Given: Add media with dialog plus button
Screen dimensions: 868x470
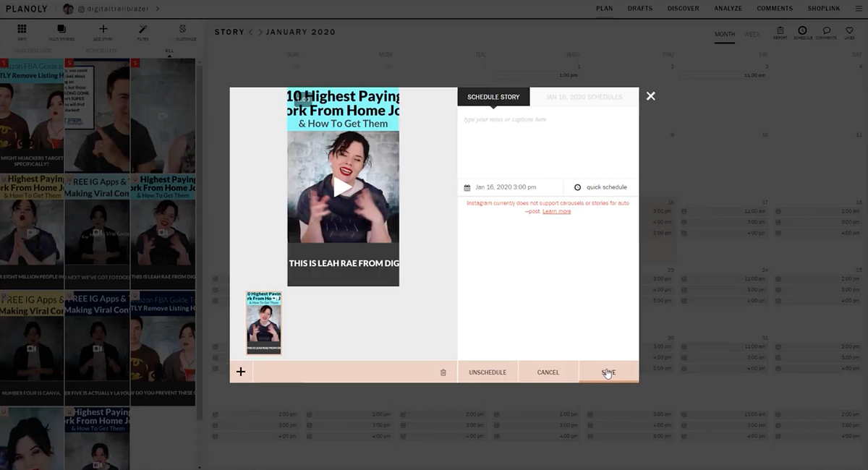Looking at the screenshot, I should [241, 372].
